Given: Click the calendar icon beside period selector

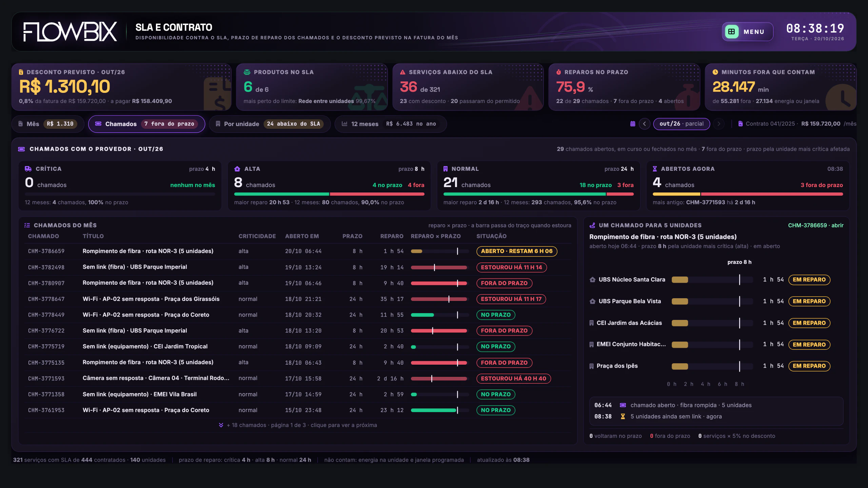Looking at the screenshot, I should click(x=633, y=124).
